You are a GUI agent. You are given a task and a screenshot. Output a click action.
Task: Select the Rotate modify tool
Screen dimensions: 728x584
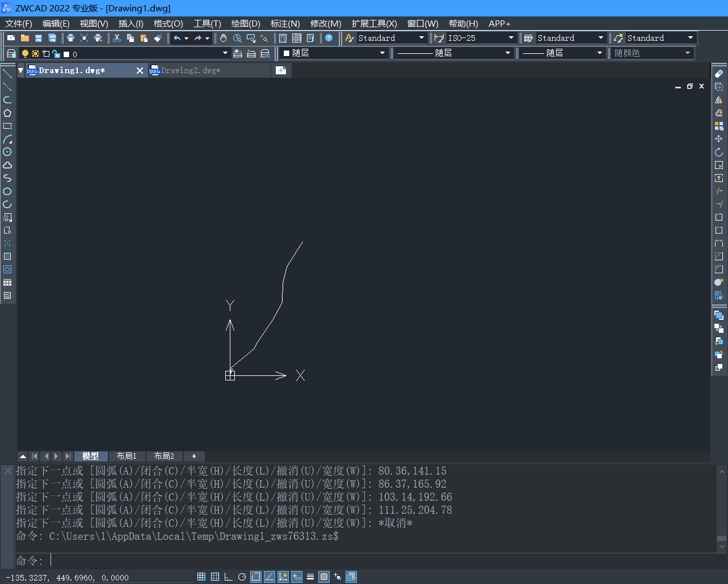pos(719,152)
